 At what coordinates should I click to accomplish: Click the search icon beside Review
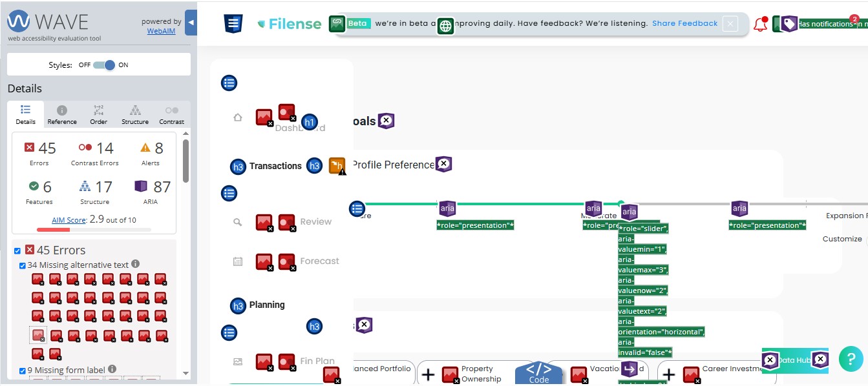[238, 222]
